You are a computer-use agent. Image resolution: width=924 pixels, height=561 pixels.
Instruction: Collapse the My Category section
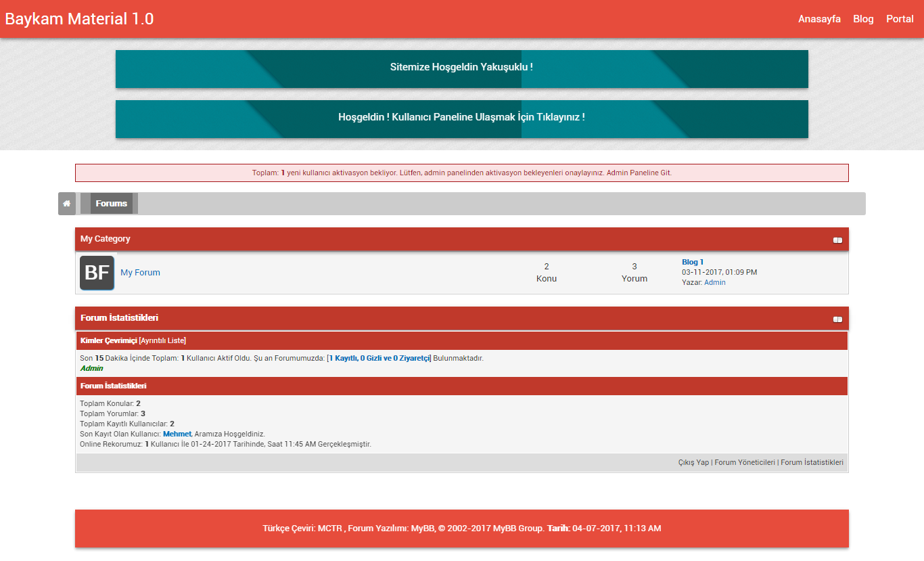pos(837,240)
